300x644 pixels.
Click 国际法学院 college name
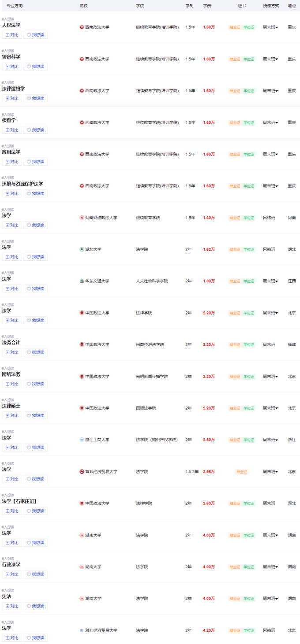[x=146, y=408]
